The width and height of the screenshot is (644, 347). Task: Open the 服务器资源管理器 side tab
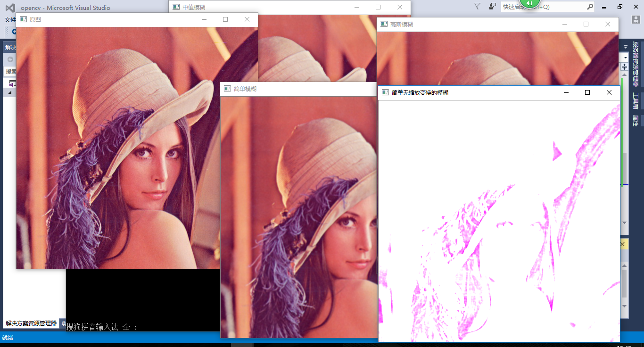click(x=636, y=64)
